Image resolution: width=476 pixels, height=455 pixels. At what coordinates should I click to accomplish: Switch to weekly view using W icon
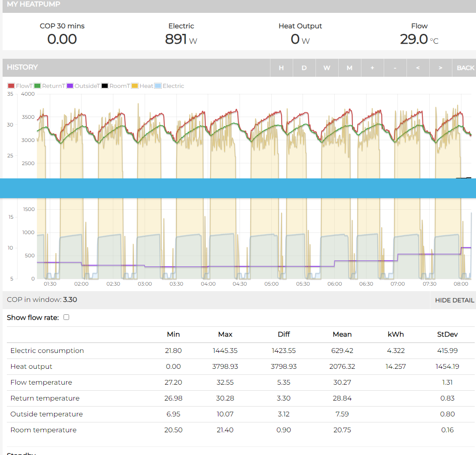327,68
